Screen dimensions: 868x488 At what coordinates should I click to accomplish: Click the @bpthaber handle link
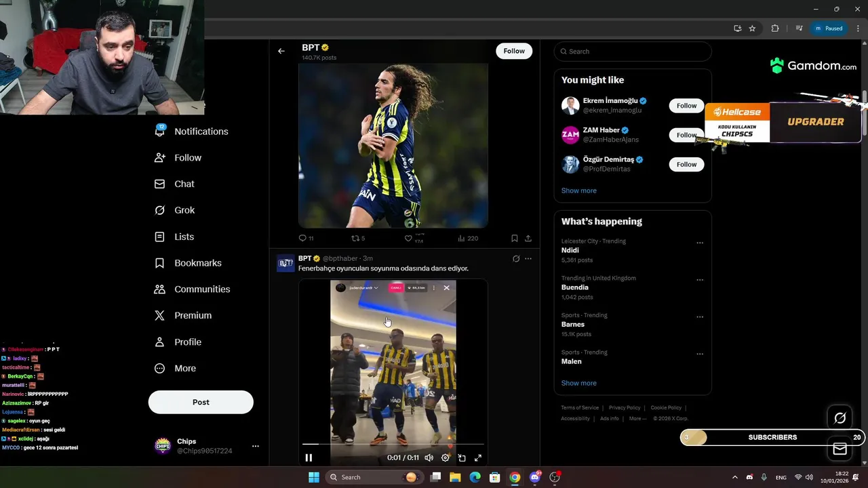pos(341,258)
